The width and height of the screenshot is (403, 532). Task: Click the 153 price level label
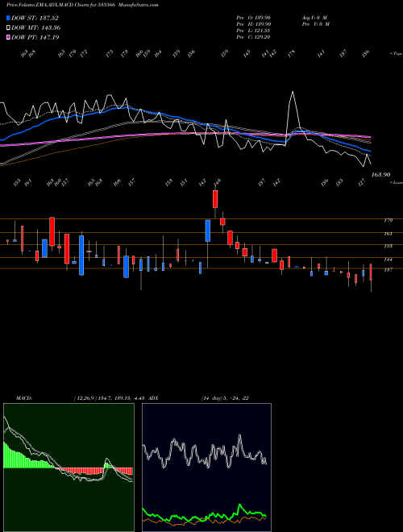(388, 246)
